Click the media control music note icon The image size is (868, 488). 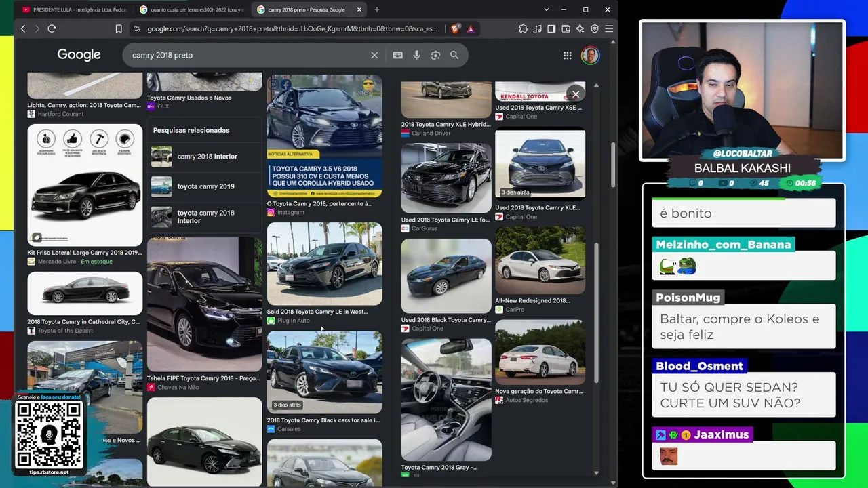point(538,28)
